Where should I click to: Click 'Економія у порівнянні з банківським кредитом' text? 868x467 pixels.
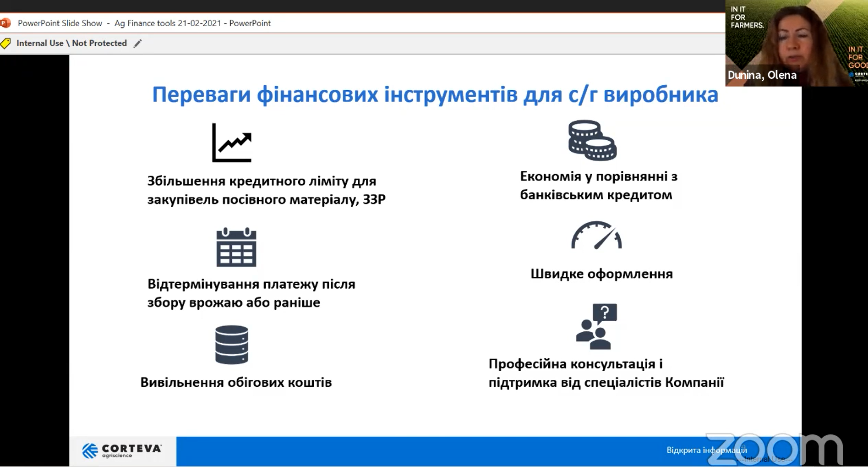coord(598,186)
